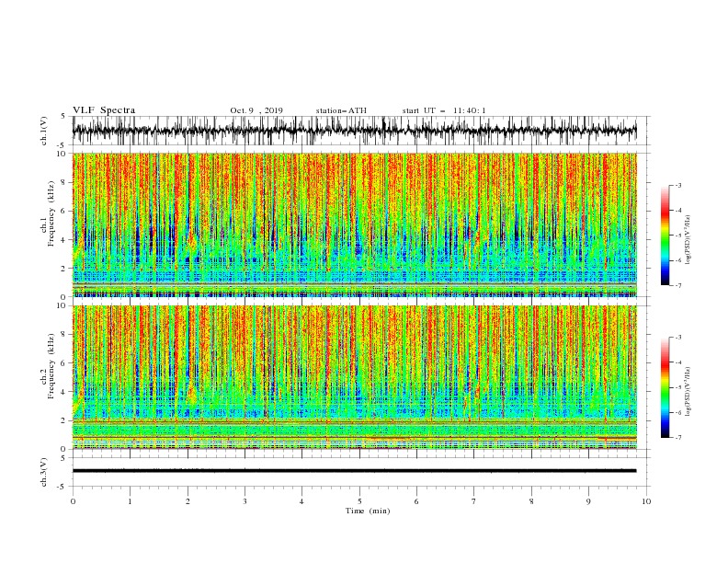Click the ch.2 frequency spectrogram panel

coord(354,377)
